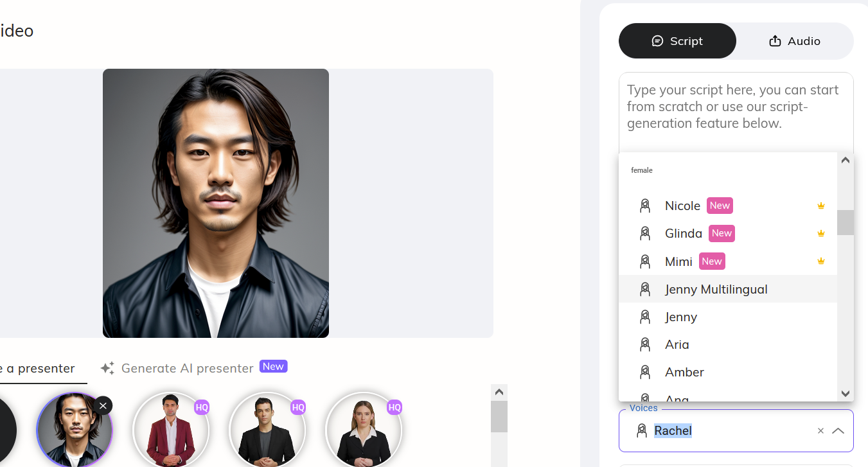
Task: Click scroll up arrow of voice list
Action: (846, 161)
